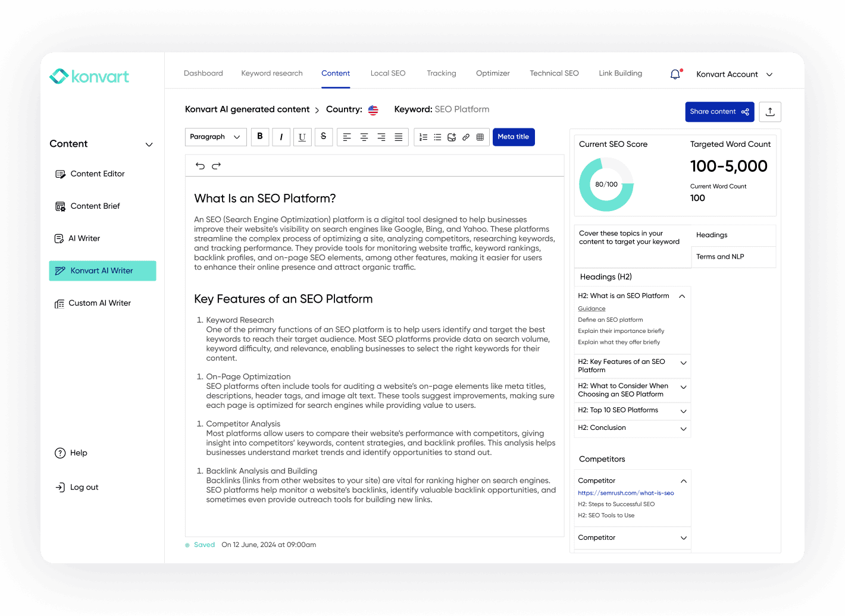Open the semrush.com competitor link

coord(625,493)
